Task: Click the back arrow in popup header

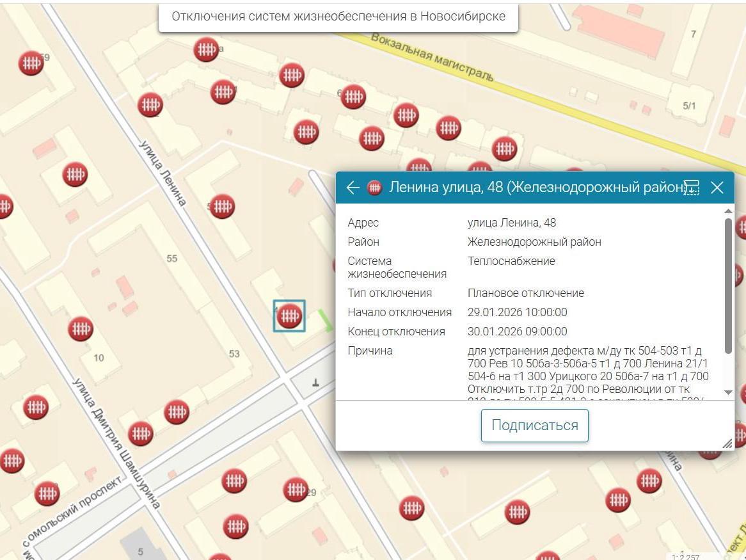Action: tap(353, 188)
